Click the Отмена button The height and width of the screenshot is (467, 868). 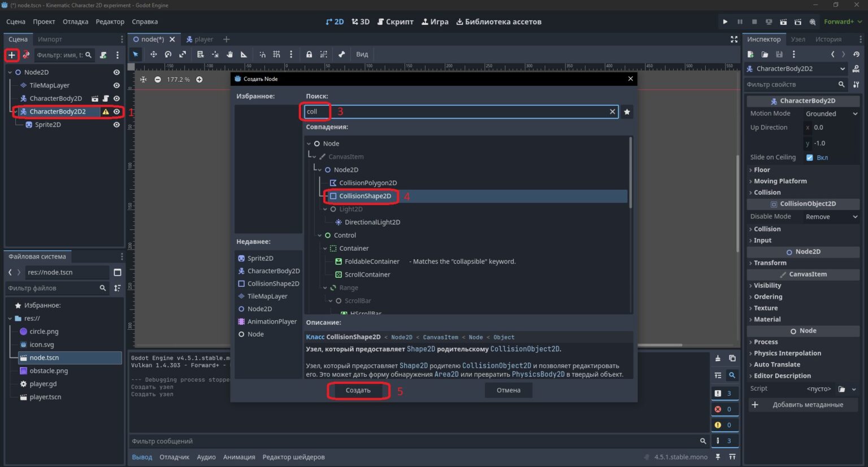(509, 390)
